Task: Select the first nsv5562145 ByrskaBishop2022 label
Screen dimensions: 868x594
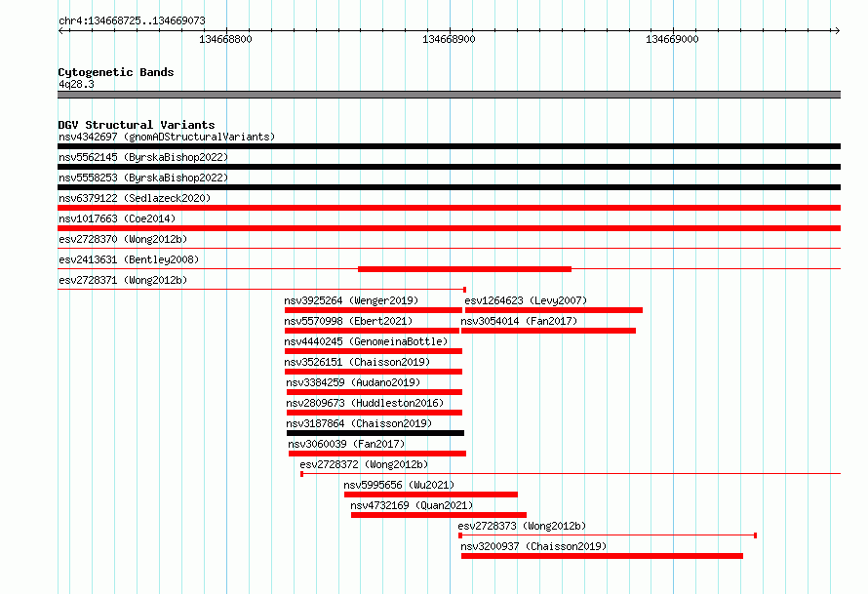Action: [143, 157]
